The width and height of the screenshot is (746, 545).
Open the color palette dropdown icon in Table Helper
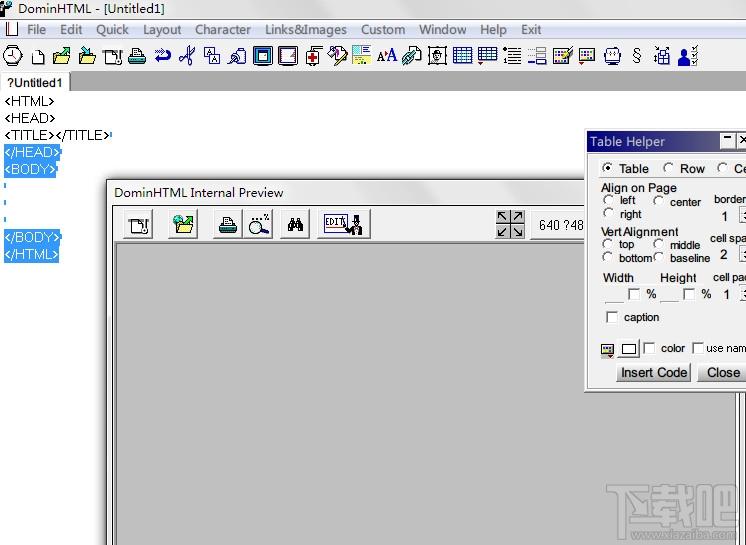607,349
